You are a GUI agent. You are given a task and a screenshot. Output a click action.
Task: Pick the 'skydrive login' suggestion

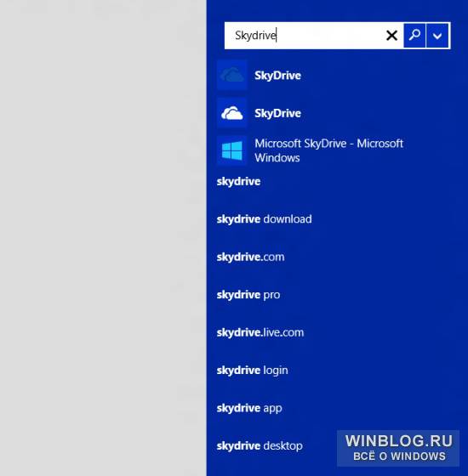(252, 371)
